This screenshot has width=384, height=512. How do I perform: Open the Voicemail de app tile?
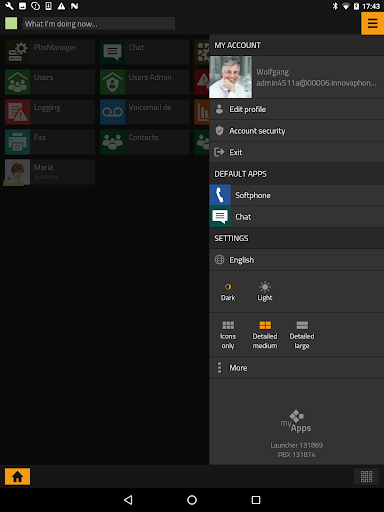[x=145, y=112]
